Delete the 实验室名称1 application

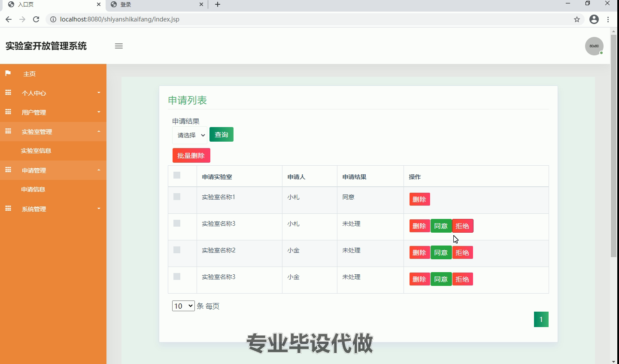point(420,199)
